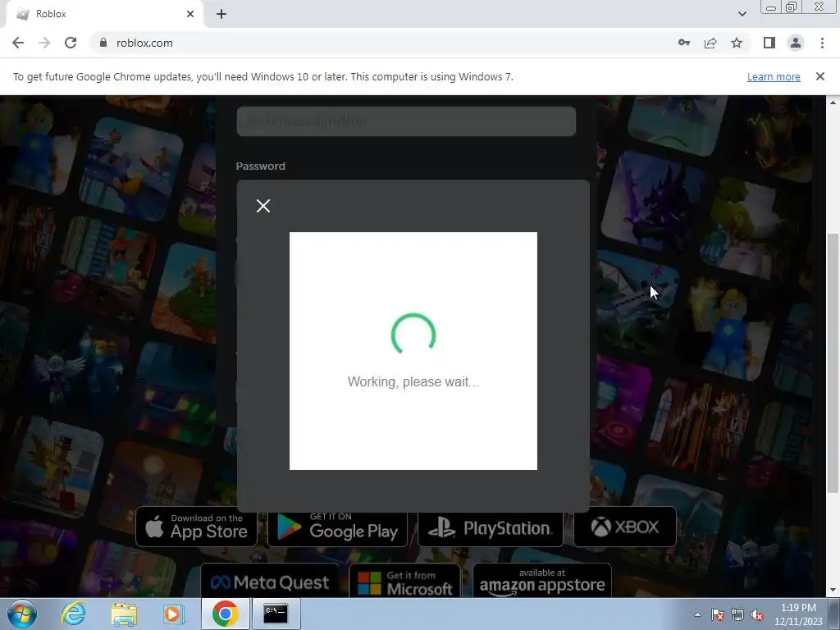Click the Google Play badge
840x630 pixels.
pos(337,527)
